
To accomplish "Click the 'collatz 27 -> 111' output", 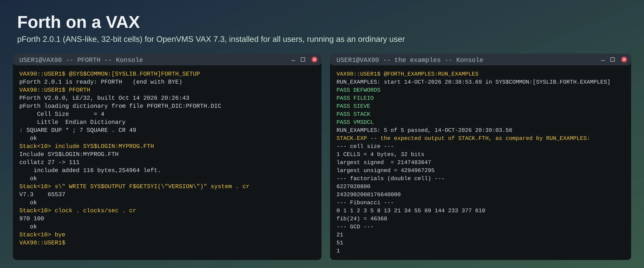I will click(49, 162).
